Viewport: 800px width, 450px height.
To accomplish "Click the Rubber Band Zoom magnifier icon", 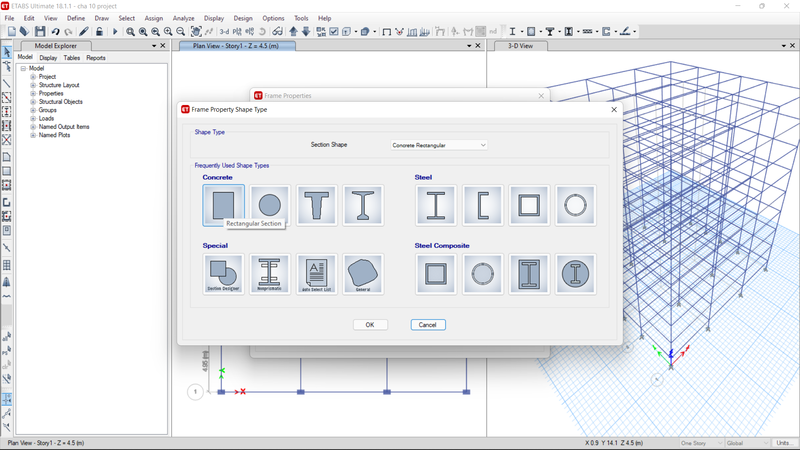I will [131, 32].
